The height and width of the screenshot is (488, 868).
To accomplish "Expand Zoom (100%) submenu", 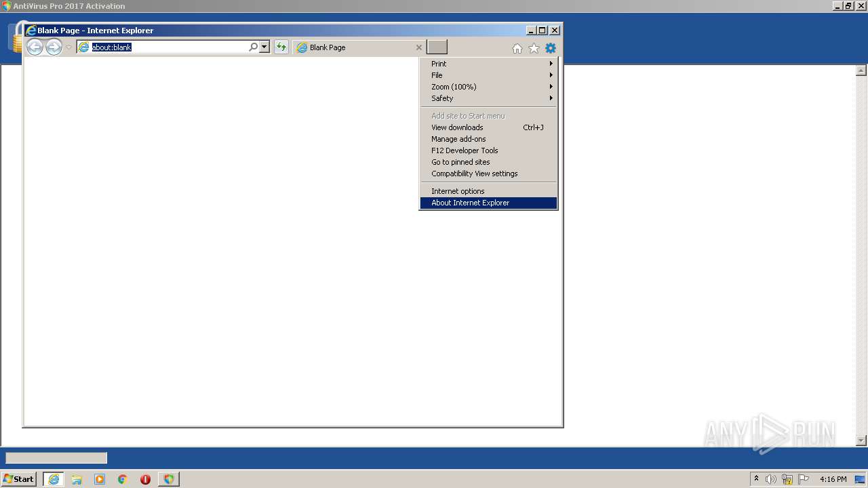I will point(489,87).
